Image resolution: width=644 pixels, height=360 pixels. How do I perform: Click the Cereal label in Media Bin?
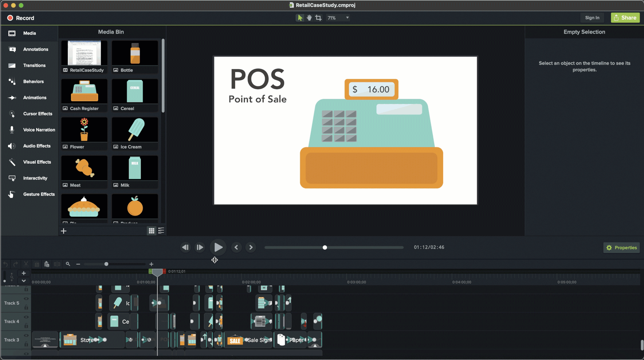pos(127,108)
